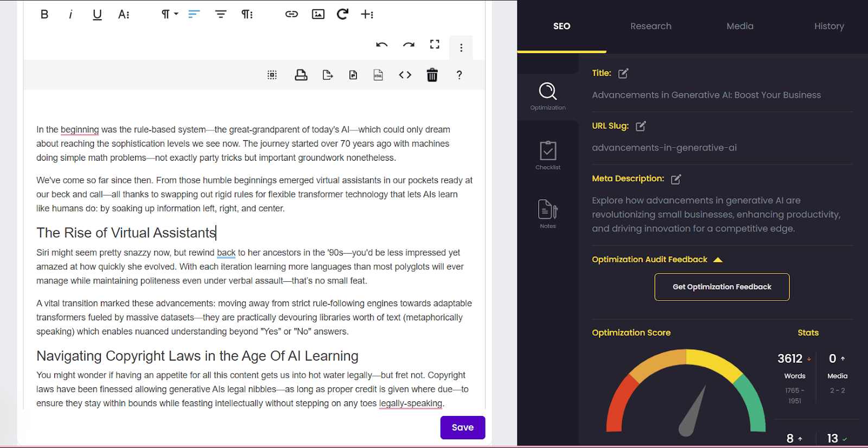
Task: Redo the last undone edit
Action: (409, 45)
